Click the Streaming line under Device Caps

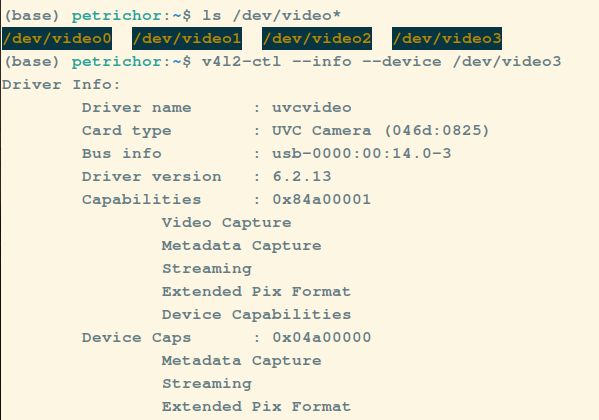point(207,384)
